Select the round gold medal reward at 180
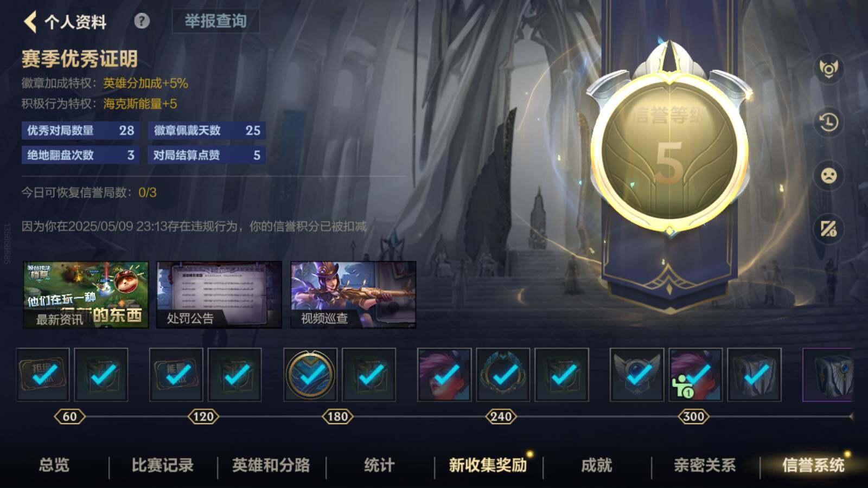This screenshot has height=488, width=868. [x=310, y=375]
